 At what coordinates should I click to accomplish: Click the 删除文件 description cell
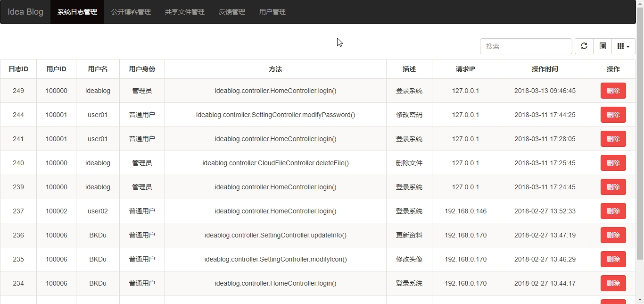pos(409,163)
